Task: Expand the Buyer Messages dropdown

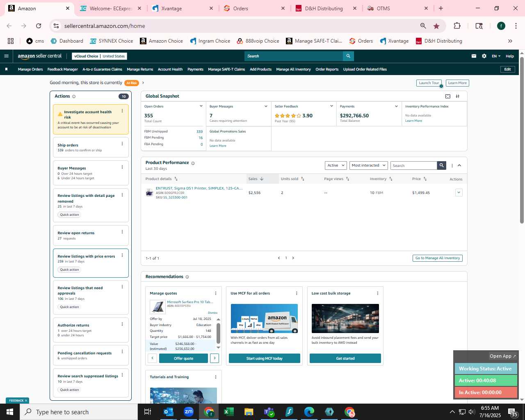Action: point(266,106)
